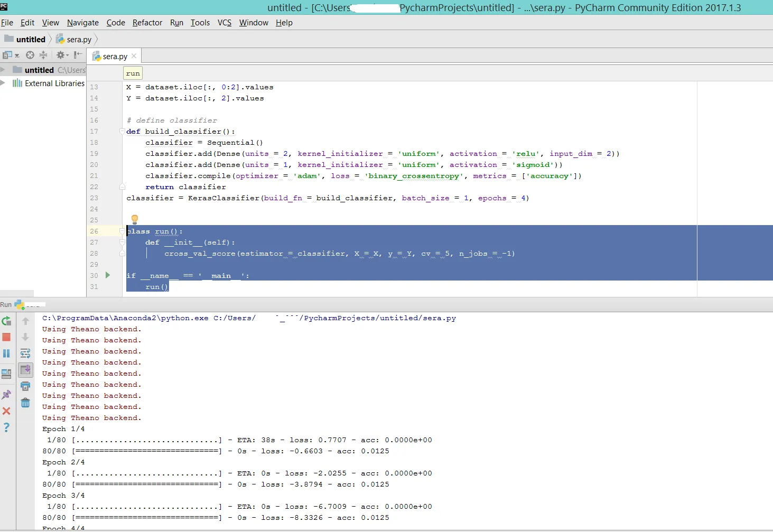Viewport: 773px width, 532px height.
Task: Expand External Libraries tree node
Action: (3, 83)
